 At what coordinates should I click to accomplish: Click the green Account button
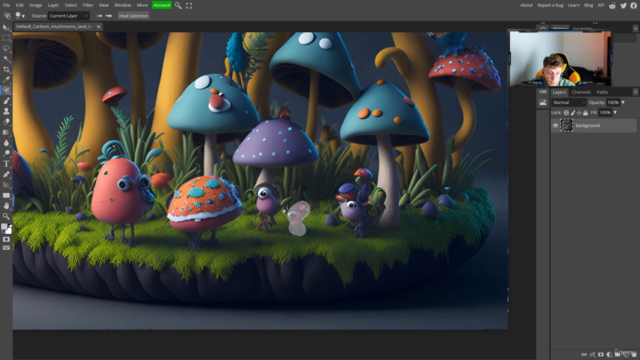click(162, 5)
